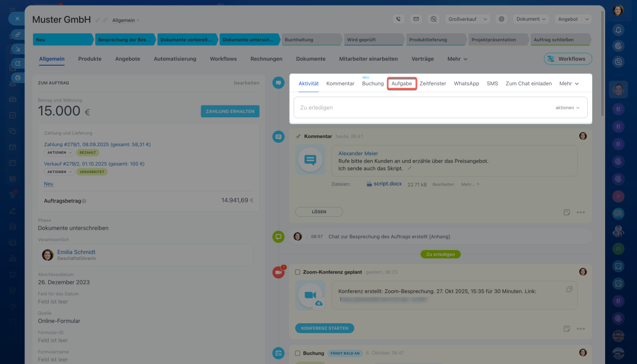Click the note icon on Zoom-Konferenz card
The width and height of the screenshot is (637, 364).
coord(566,329)
